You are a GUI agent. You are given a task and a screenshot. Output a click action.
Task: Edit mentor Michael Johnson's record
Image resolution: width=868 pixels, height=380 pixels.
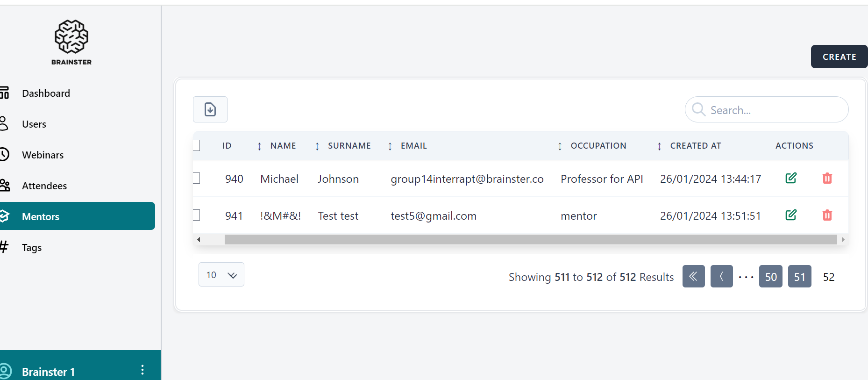coord(790,178)
